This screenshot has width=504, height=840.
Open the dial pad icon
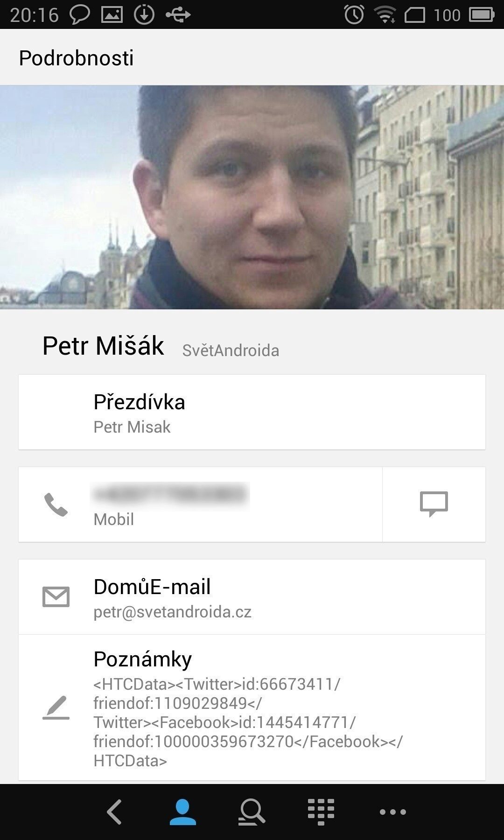tap(321, 812)
